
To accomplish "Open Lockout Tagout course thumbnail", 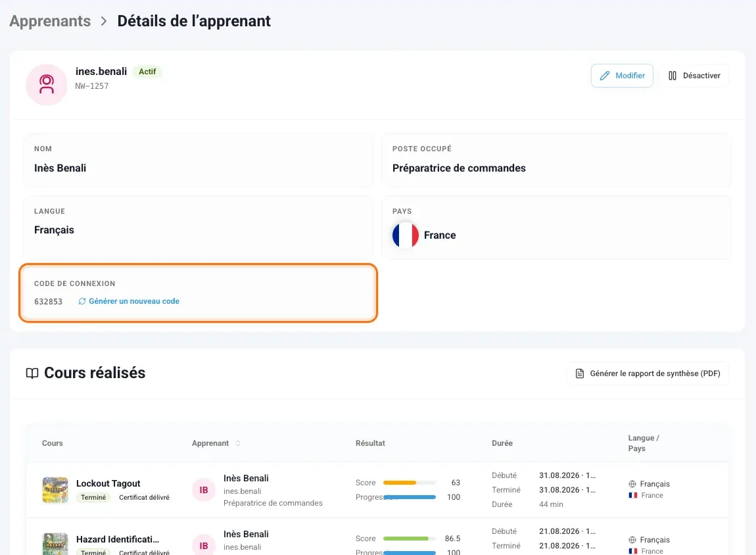I will click(55, 490).
